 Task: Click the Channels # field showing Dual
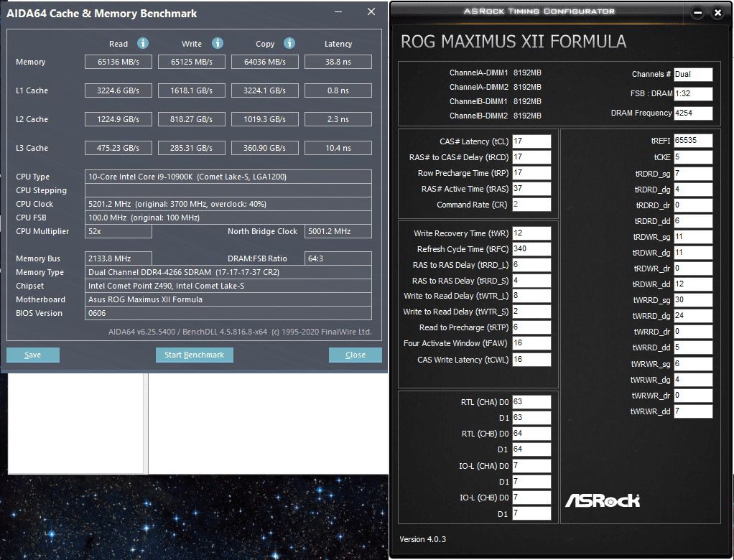point(693,75)
